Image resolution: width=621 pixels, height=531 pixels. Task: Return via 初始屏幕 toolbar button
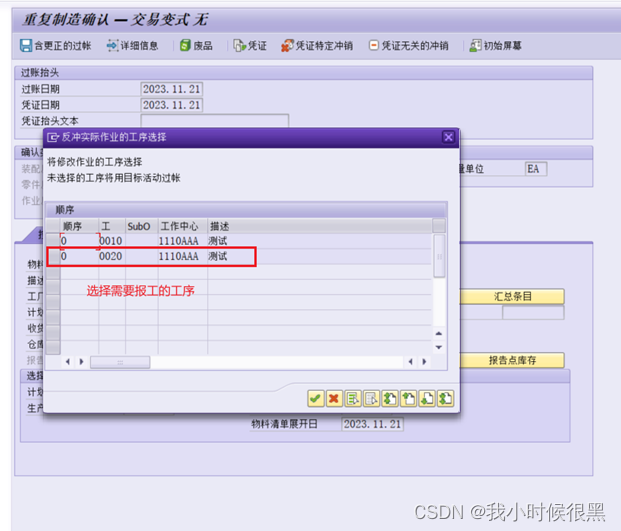496,46
